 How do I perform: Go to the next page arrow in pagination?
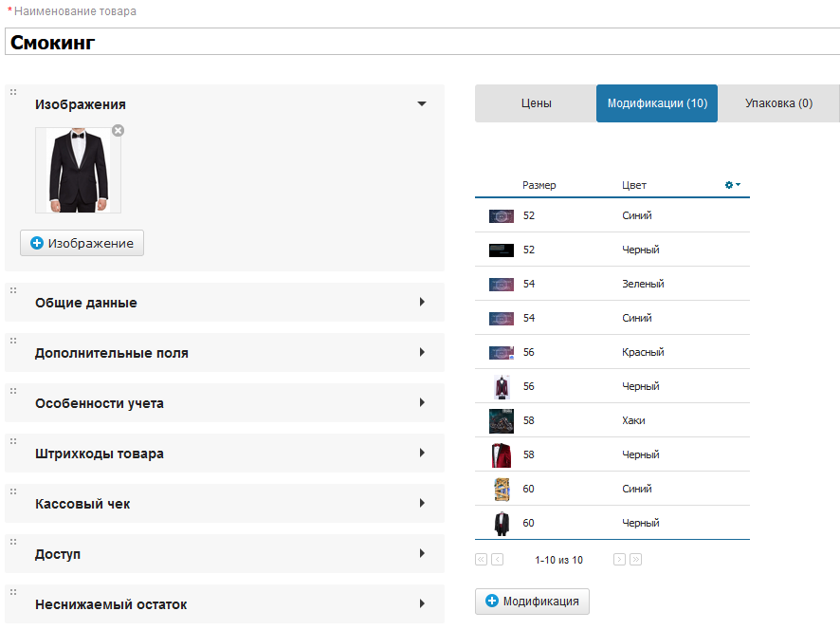point(619,560)
